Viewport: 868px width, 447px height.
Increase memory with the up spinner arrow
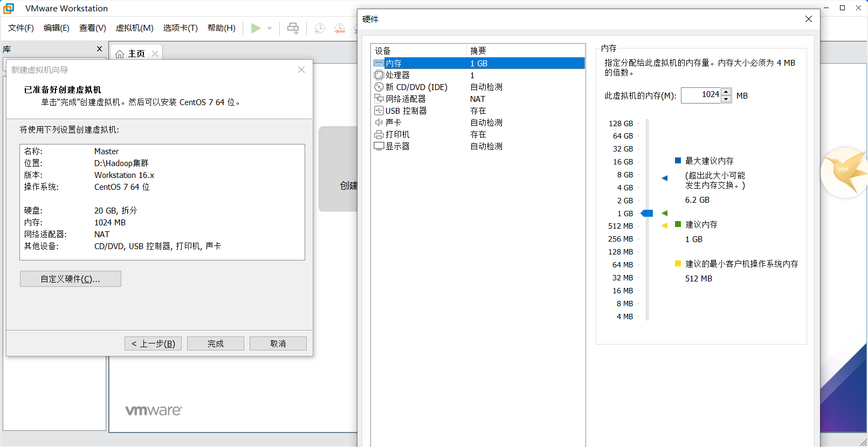(x=726, y=92)
